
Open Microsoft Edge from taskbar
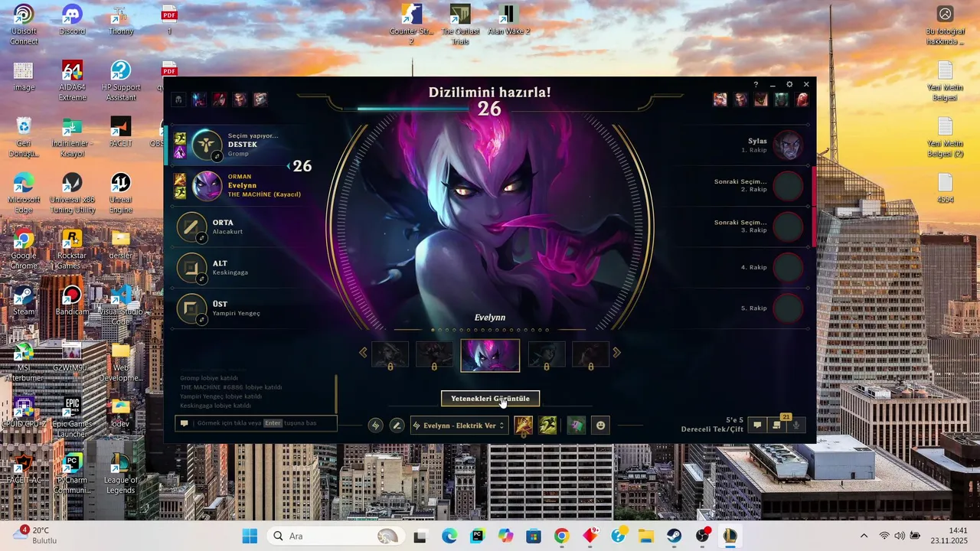click(449, 536)
